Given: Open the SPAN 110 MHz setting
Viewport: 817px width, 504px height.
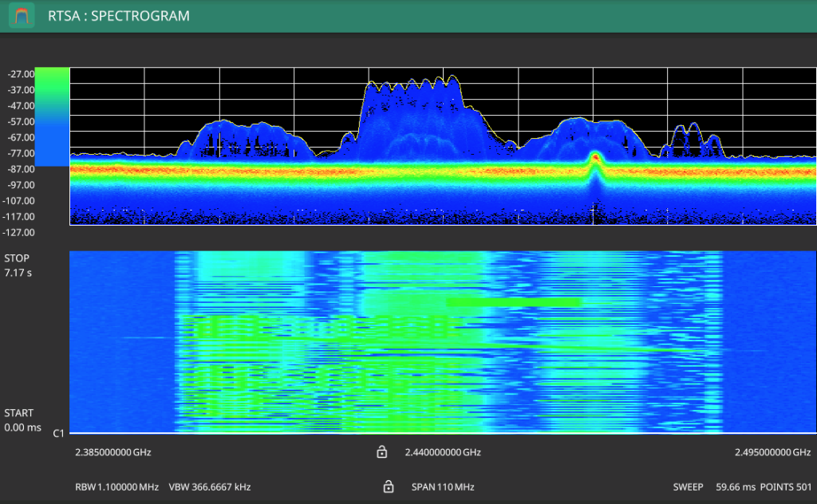Looking at the screenshot, I should coord(443,486).
